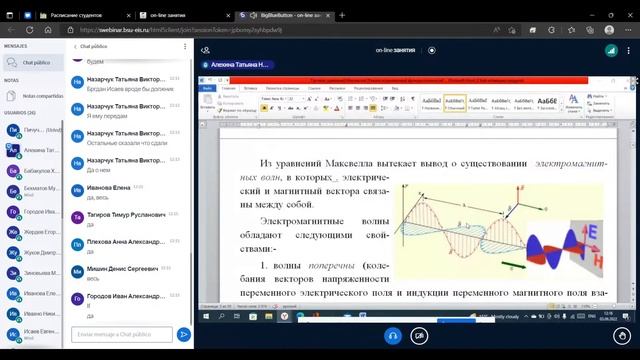Open Yandex browser on shared taskbar
This screenshot has height=360, width=640.
(x=284, y=316)
